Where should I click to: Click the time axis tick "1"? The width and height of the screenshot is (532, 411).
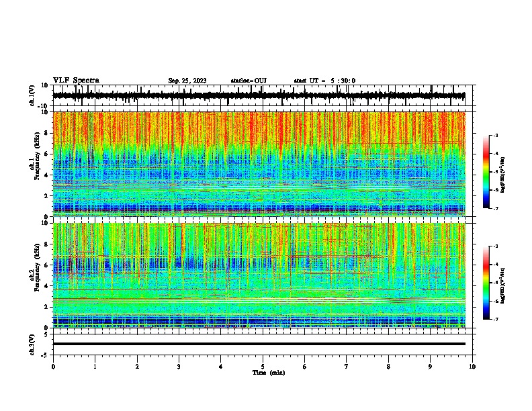(x=95, y=367)
